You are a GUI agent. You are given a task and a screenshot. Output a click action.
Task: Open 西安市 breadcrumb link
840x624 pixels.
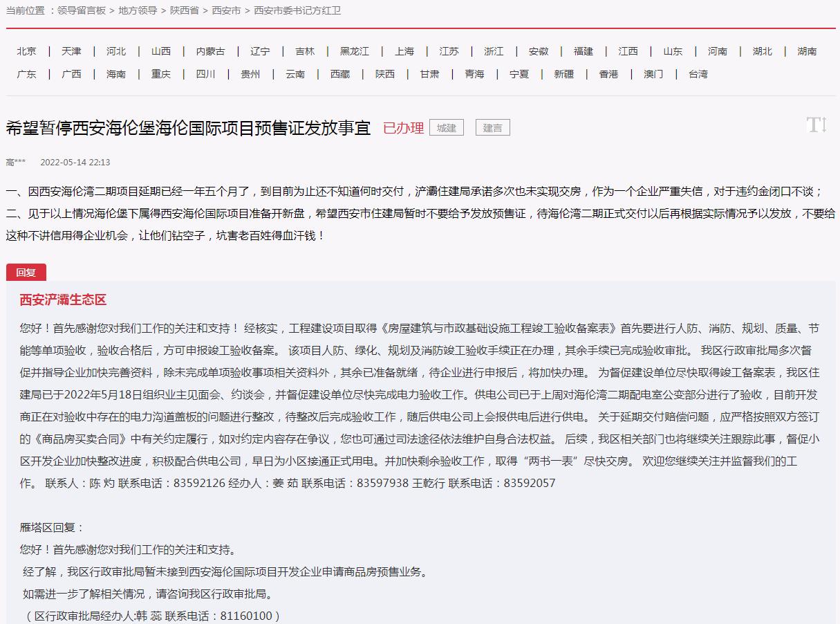[225, 10]
